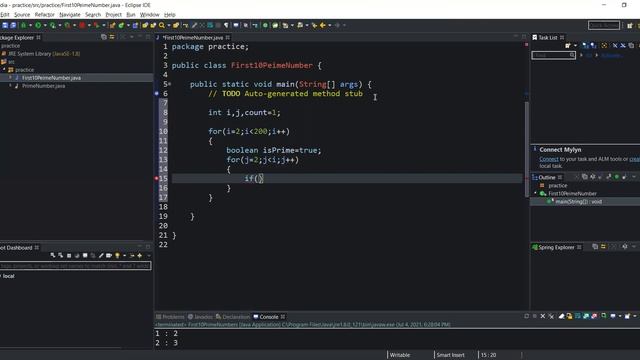The height and width of the screenshot is (360, 640).
Task: Expand PrimeNumber.java in Package Explorer
Action: [x=10, y=86]
